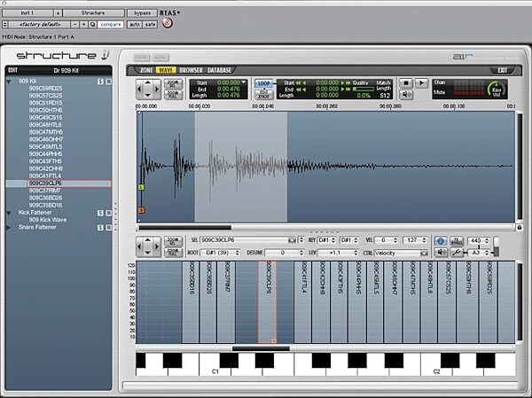The image size is (532, 398).
Task: Click the minus preset button
Action: [75, 25]
